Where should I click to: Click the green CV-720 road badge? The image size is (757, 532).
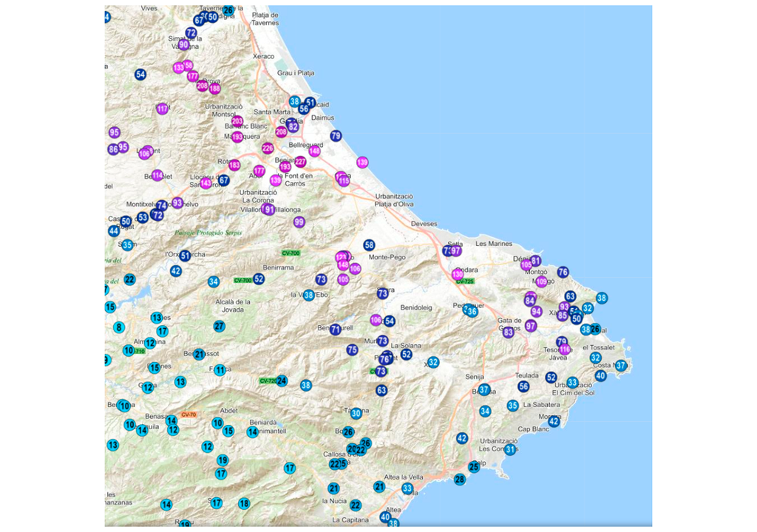point(268,381)
